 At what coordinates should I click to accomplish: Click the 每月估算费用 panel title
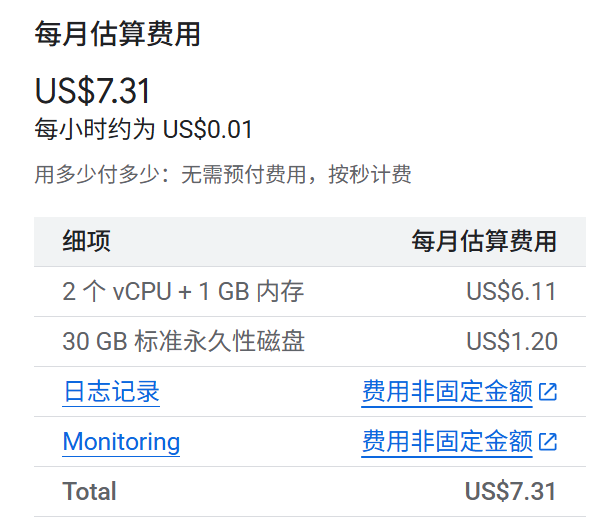pyautogui.click(x=118, y=35)
